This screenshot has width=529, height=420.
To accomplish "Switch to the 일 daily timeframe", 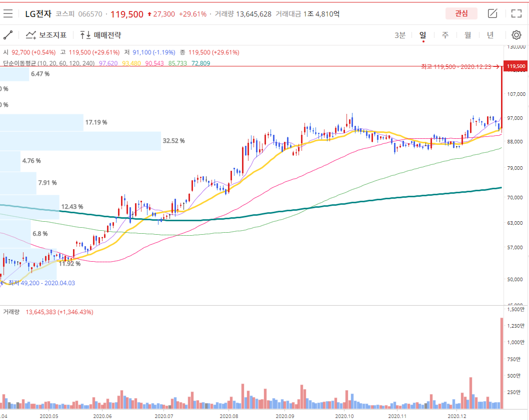I will 422,35.
